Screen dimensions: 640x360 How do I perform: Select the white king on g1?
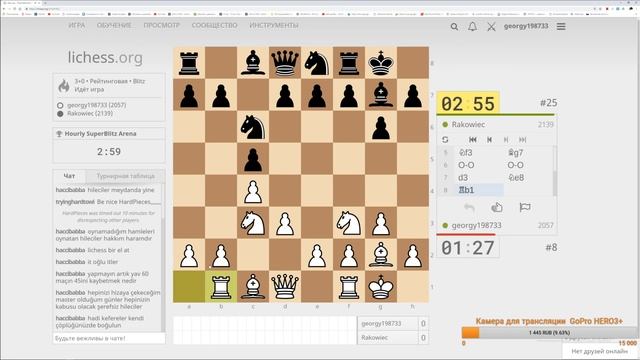point(381,287)
